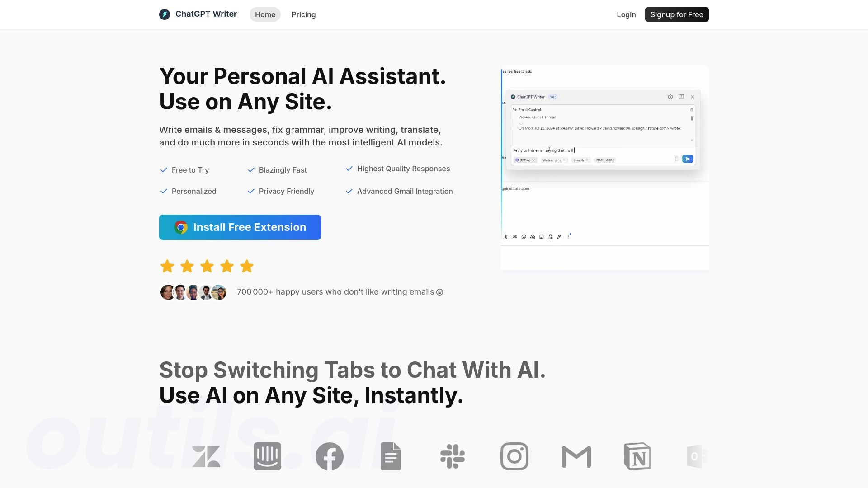Click the Instagram app icon

pyautogui.click(x=514, y=456)
